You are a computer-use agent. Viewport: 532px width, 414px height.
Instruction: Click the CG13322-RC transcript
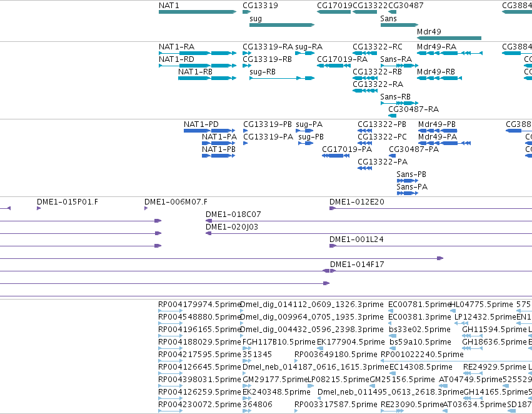click(x=365, y=53)
